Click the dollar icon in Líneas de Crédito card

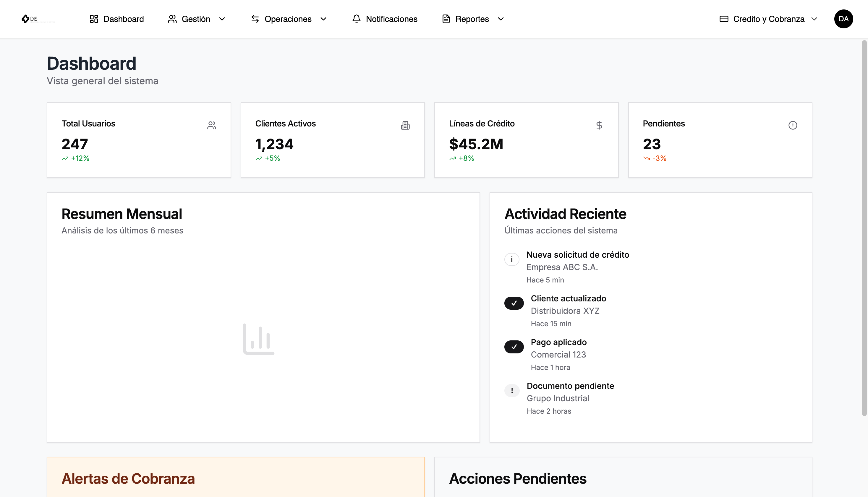point(599,125)
